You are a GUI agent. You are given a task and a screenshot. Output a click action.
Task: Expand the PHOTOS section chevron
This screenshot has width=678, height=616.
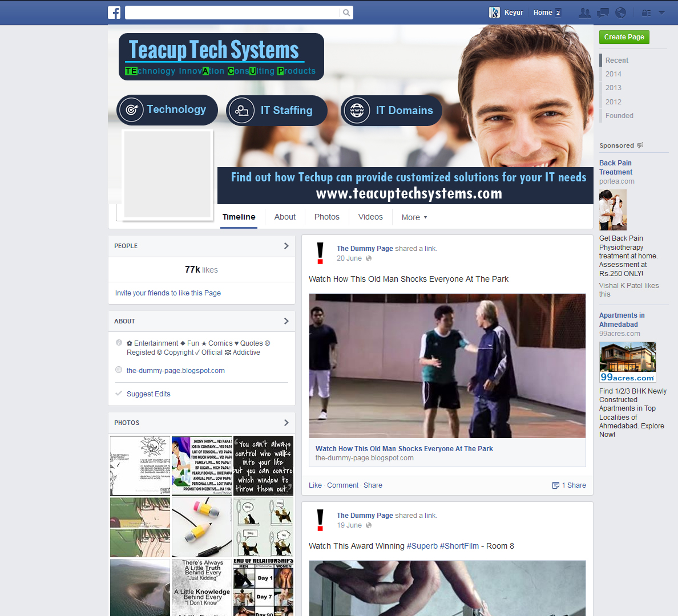[x=286, y=423]
